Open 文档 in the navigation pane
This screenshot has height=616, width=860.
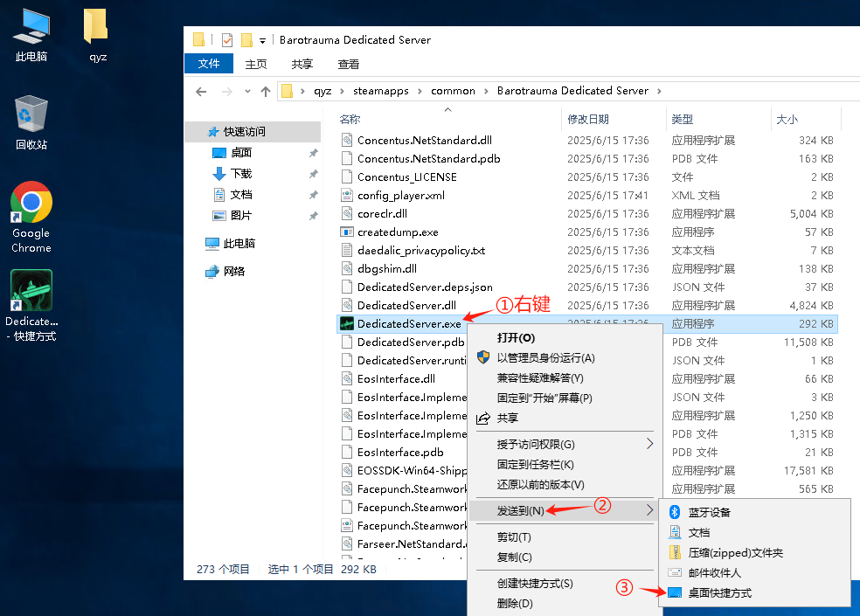(240, 195)
